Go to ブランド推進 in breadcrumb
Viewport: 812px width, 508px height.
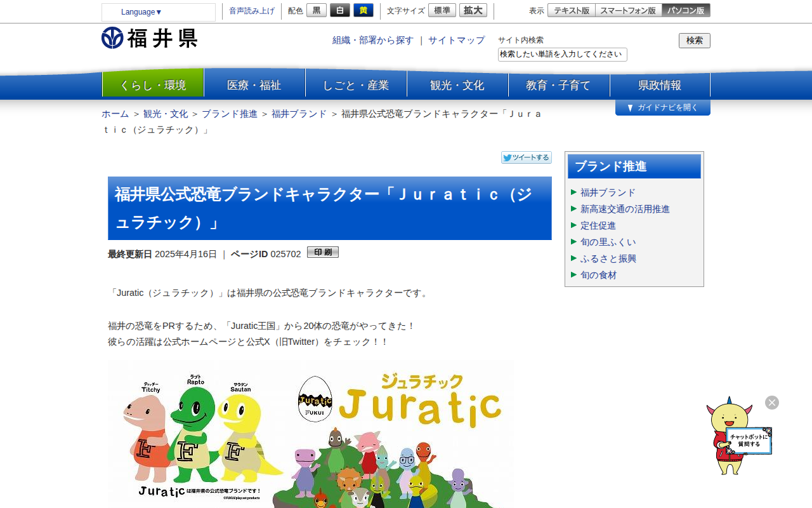[x=230, y=114]
